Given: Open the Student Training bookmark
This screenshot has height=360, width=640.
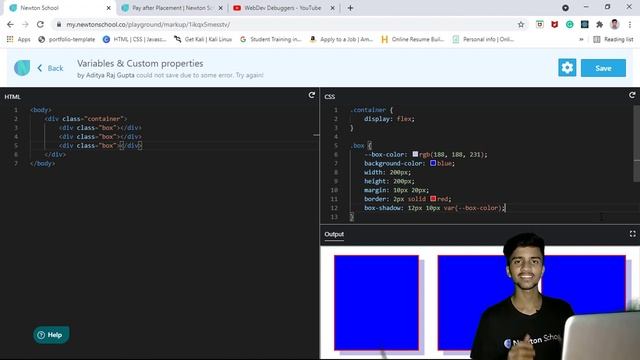Looking at the screenshot, I should (x=271, y=39).
